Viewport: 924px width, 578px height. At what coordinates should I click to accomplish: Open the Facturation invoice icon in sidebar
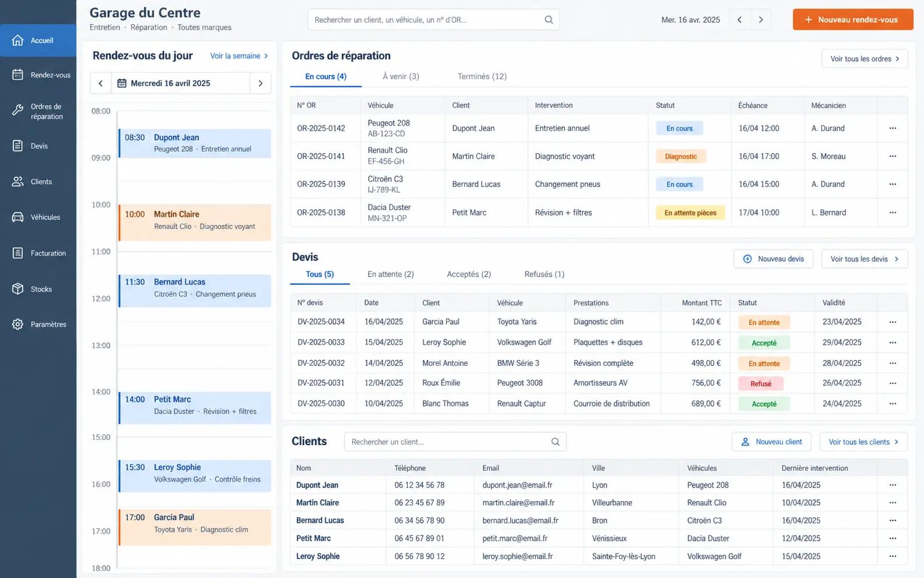(18, 253)
